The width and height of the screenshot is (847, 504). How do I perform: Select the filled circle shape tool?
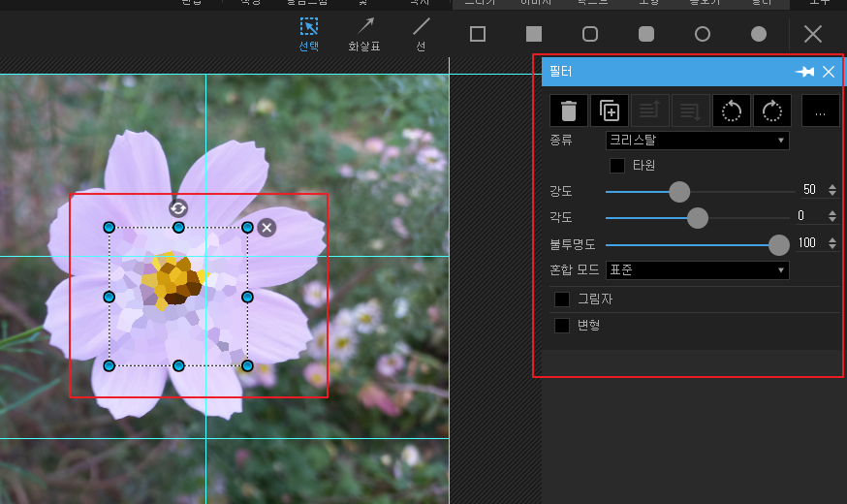759,34
